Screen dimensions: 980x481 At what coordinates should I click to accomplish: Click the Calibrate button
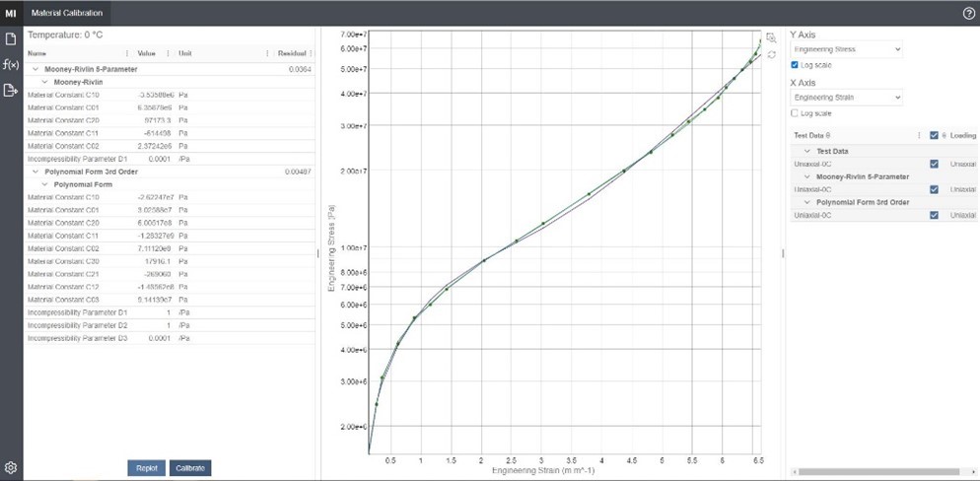click(x=189, y=468)
